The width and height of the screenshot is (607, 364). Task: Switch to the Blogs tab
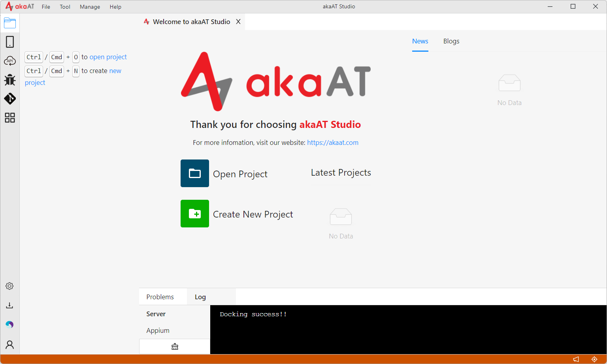click(451, 41)
